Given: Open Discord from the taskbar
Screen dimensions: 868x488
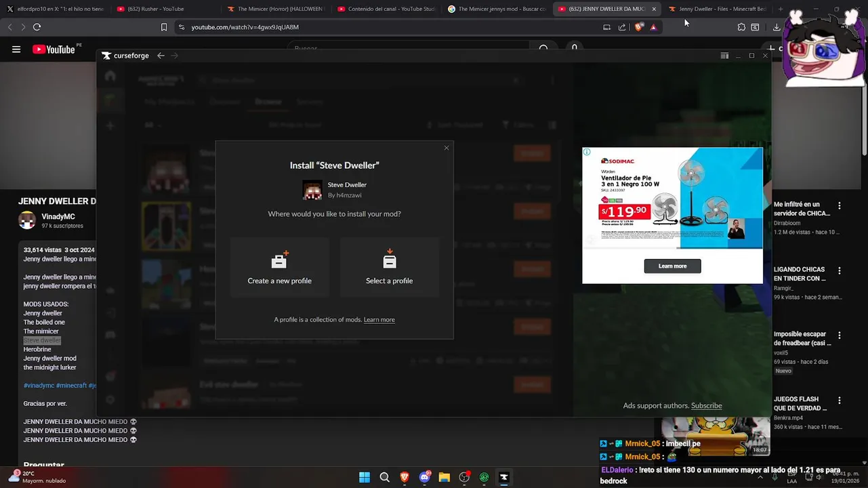Looking at the screenshot, I should pos(425,477).
